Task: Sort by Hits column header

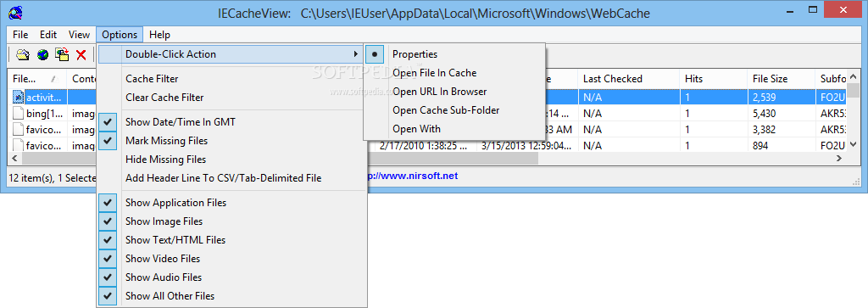Action: [713, 79]
